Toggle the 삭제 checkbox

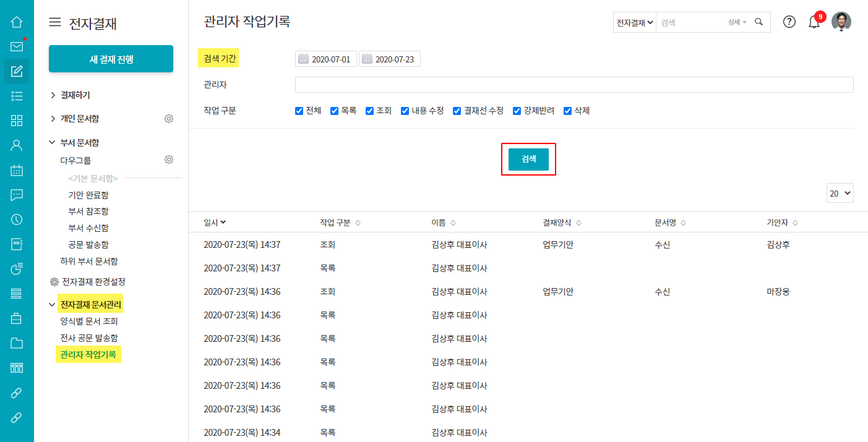tap(567, 111)
